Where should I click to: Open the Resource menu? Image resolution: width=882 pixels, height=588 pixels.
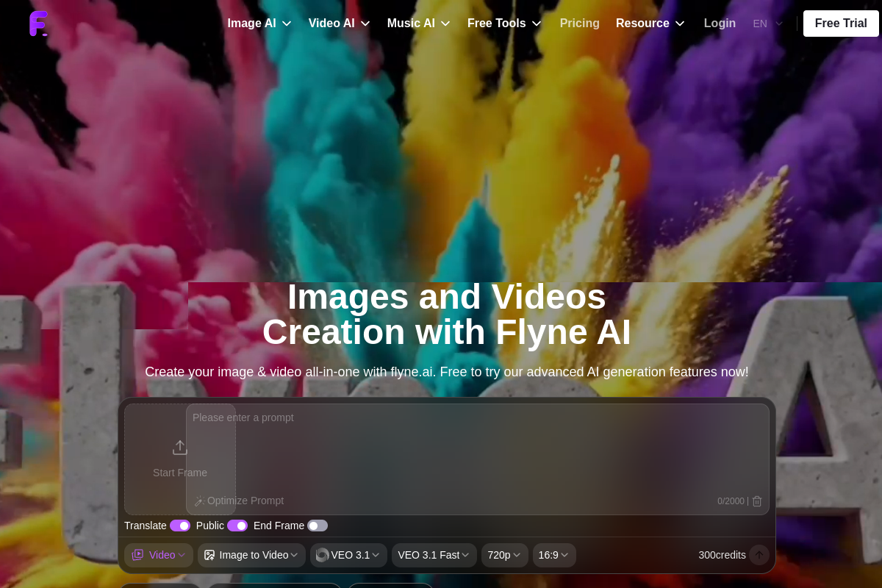click(x=650, y=24)
